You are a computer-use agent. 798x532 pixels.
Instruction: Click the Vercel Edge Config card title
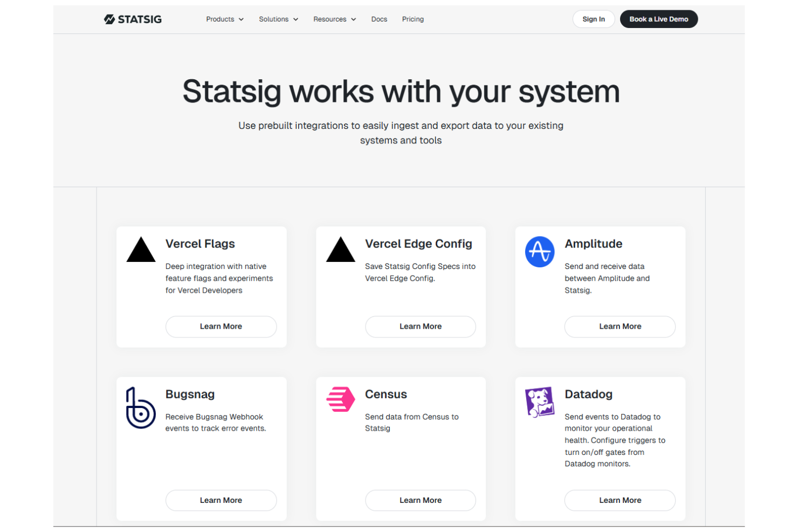tap(418, 244)
